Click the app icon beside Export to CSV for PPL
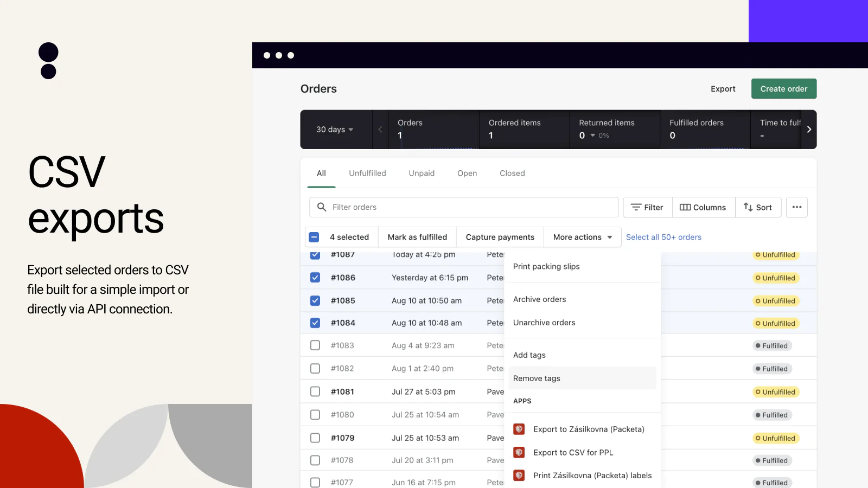868x488 pixels. coord(519,452)
